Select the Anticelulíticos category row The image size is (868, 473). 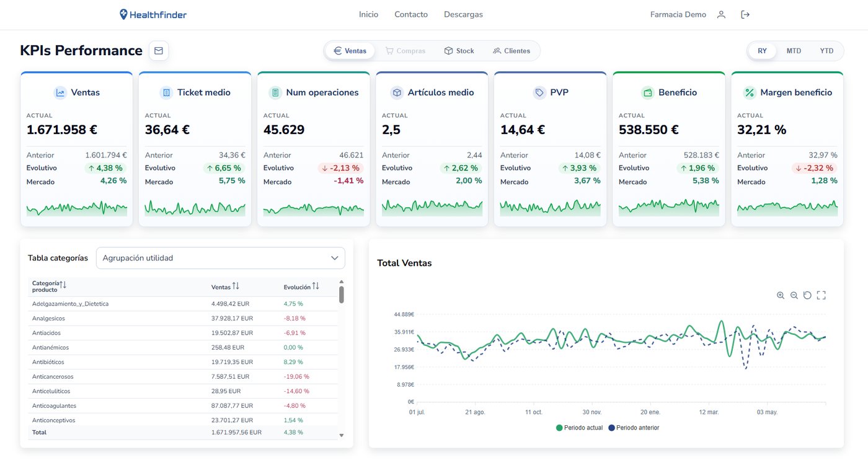pos(183,391)
